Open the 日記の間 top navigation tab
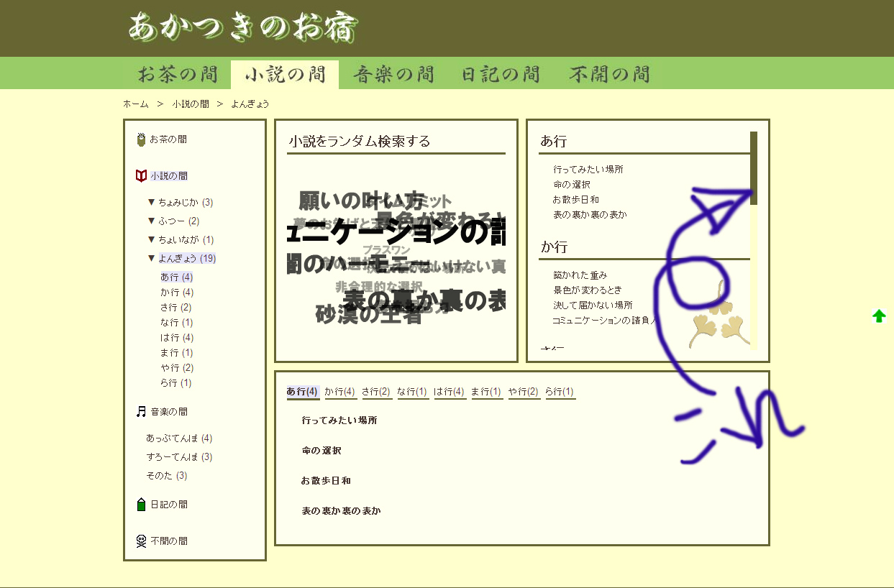Viewport: 894px width, 588px height. [501, 74]
